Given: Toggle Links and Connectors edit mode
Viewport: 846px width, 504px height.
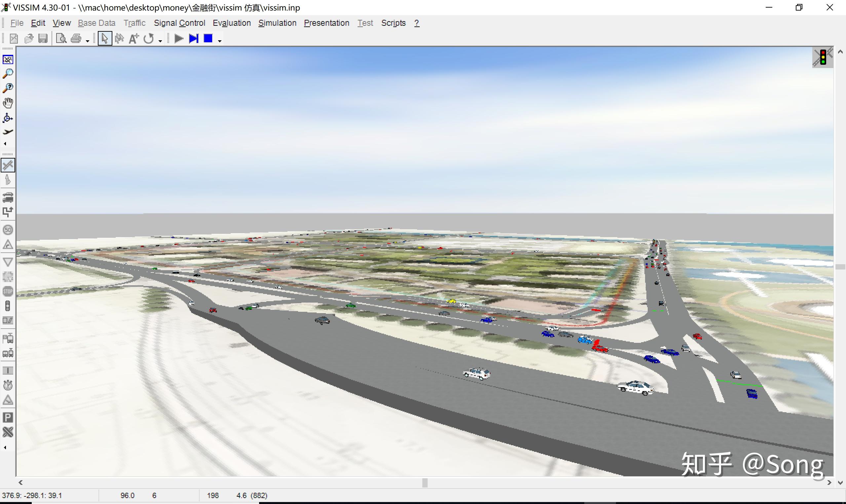Looking at the screenshot, I should pyautogui.click(x=8, y=165).
